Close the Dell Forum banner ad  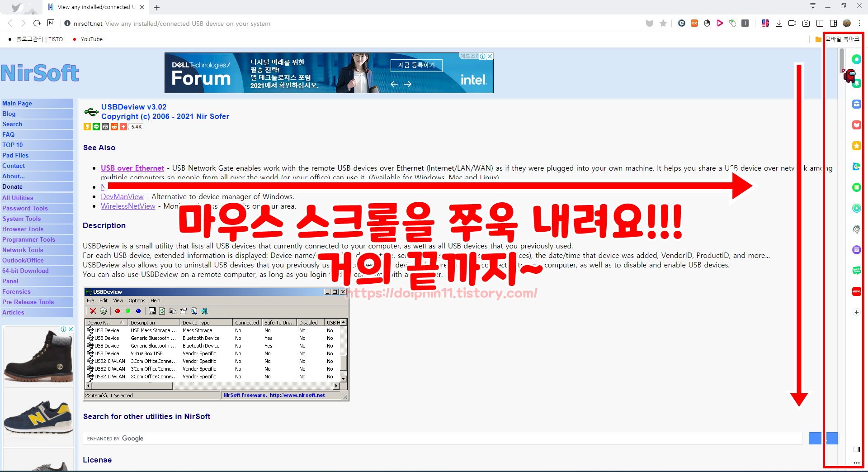click(490, 56)
